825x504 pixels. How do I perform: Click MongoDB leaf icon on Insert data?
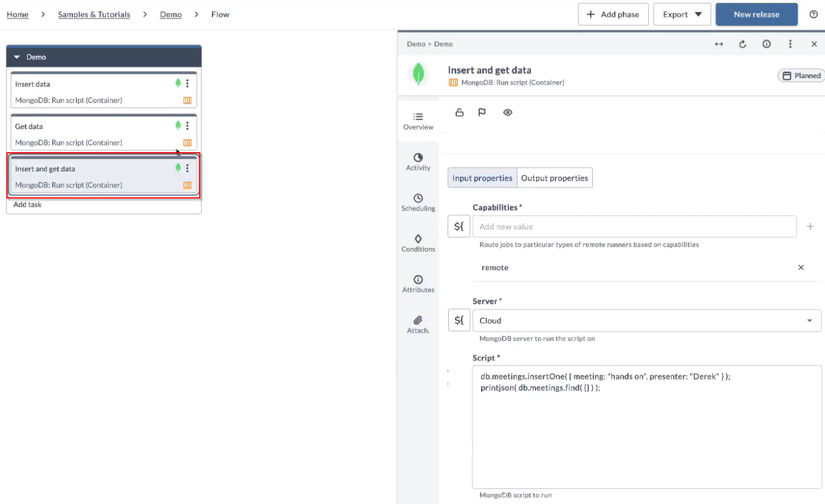coord(178,83)
